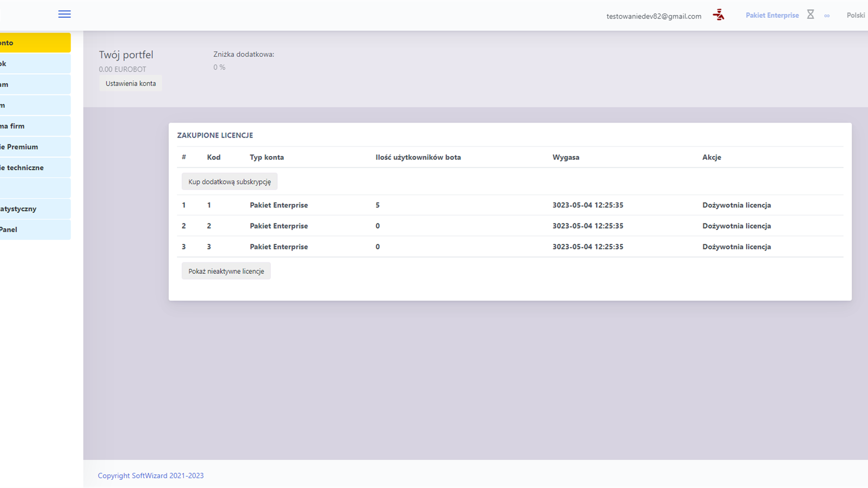Image resolution: width=868 pixels, height=488 pixels.
Task: Toggle the hamburger sidebar menu
Action: pyautogui.click(x=65, y=14)
